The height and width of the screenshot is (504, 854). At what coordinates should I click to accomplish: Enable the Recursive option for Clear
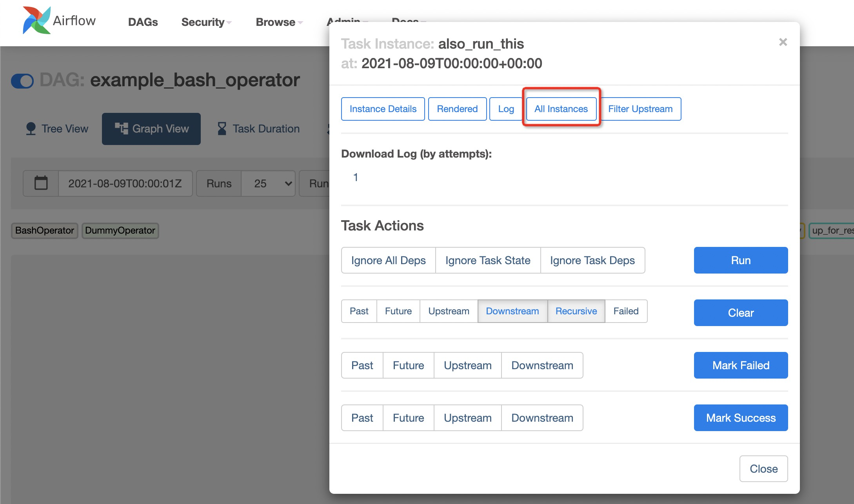[x=576, y=311]
